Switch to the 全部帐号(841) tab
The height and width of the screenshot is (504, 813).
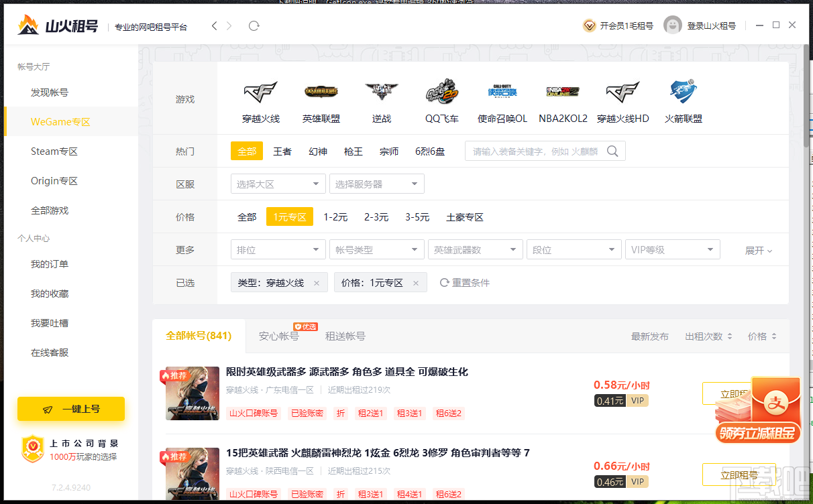pyautogui.click(x=199, y=336)
